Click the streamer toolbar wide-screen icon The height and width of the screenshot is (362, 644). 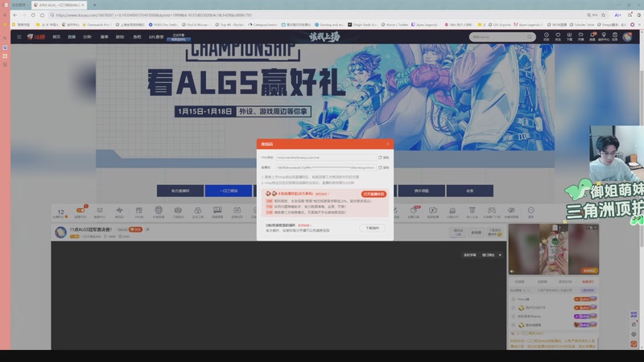click(x=217, y=211)
